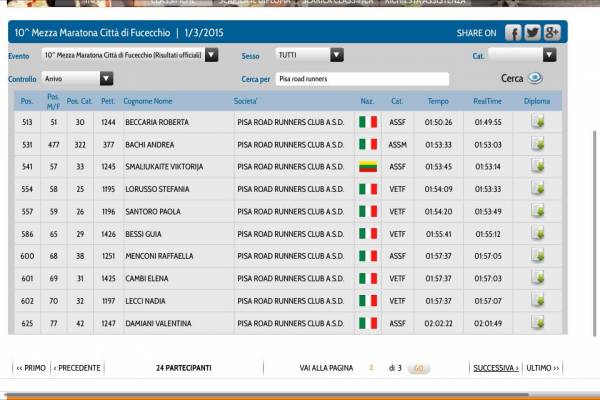This screenshot has height=400, width=600.
Task: Click Pisa Road Runners club in Bessi Guia row
Action: coord(290,234)
